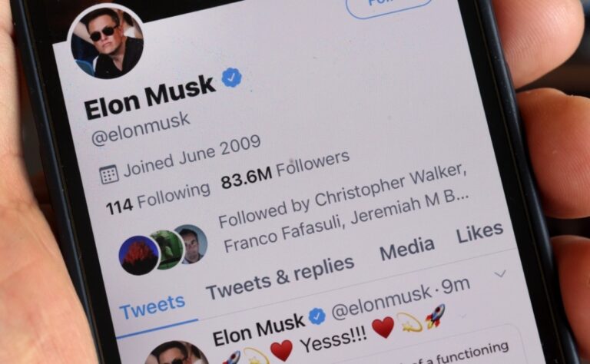The height and width of the screenshot is (364, 590).
Task: Open Elon Musk's large profile picture
Action: point(108,43)
